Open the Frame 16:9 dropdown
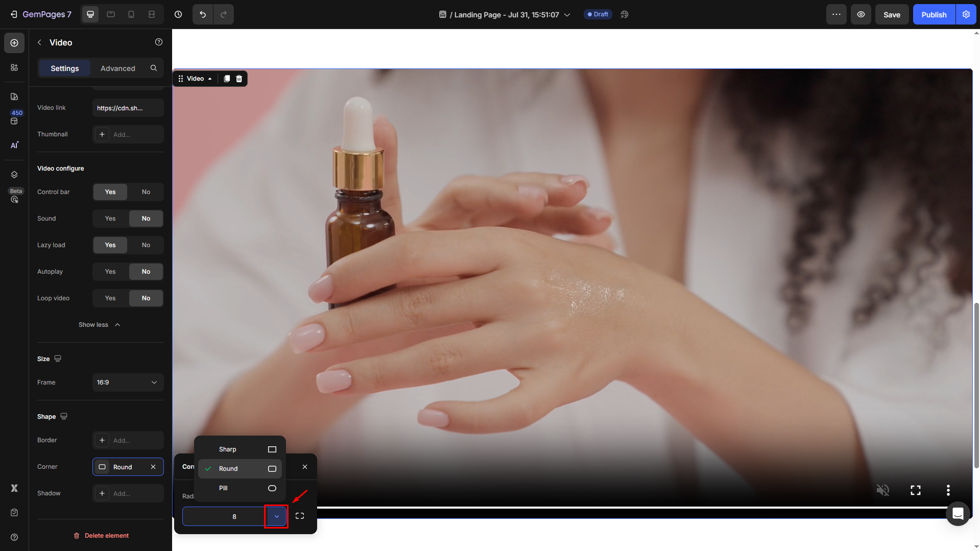This screenshot has height=551, width=980. [x=128, y=382]
